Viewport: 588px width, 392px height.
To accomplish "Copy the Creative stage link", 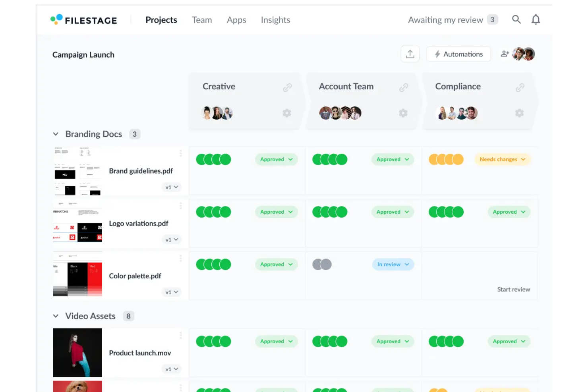I will [x=287, y=87].
